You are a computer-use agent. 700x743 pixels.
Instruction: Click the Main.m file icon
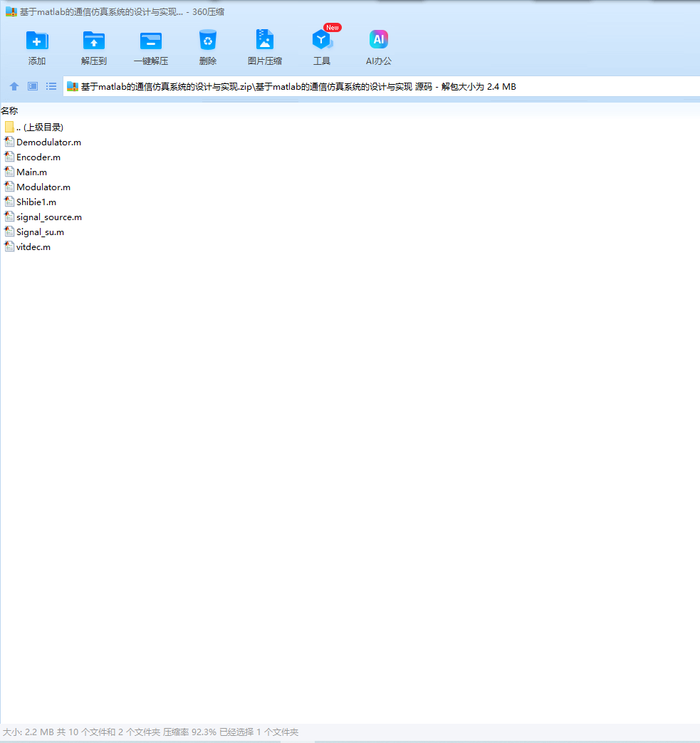coord(9,172)
